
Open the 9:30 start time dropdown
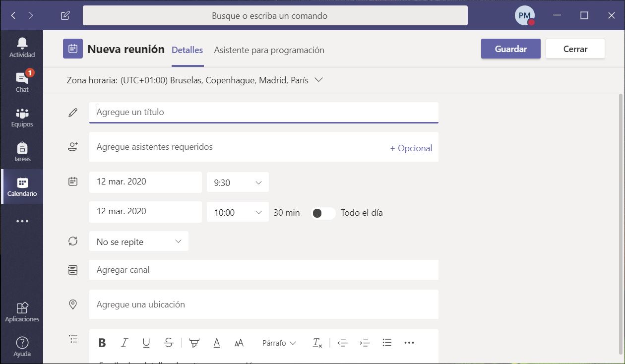click(238, 182)
